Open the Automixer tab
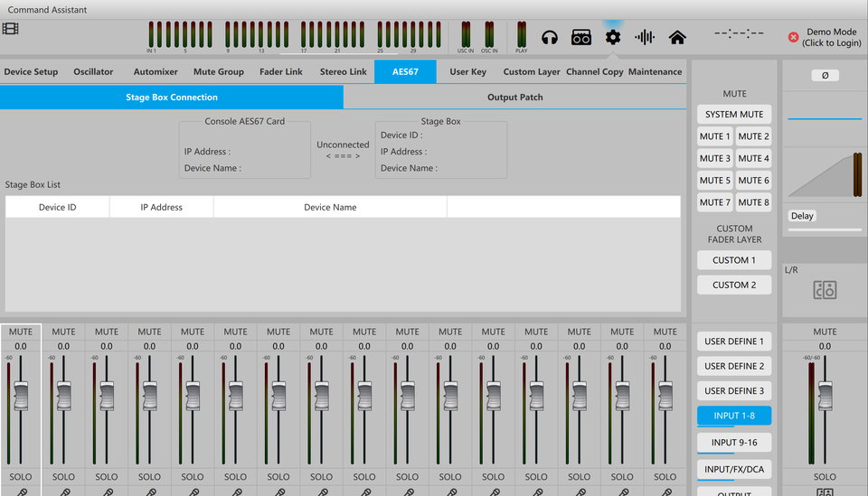Screen dimensions: 868x496 [156, 71]
